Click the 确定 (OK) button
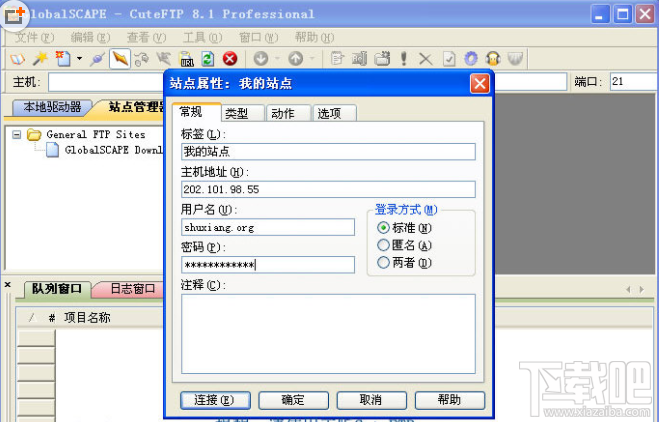659x422 pixels. point(293,400)
